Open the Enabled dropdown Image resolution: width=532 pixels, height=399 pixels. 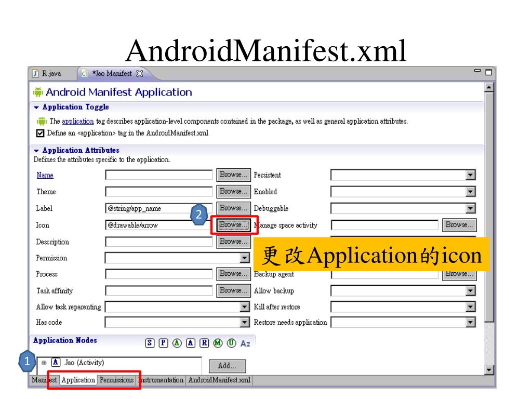click(470, 192)
